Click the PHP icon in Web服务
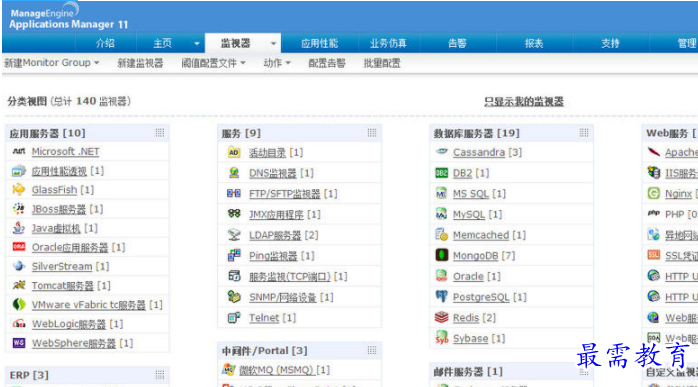Image resolution: width=698 pixels, height=387 pixels. point(653,213)
